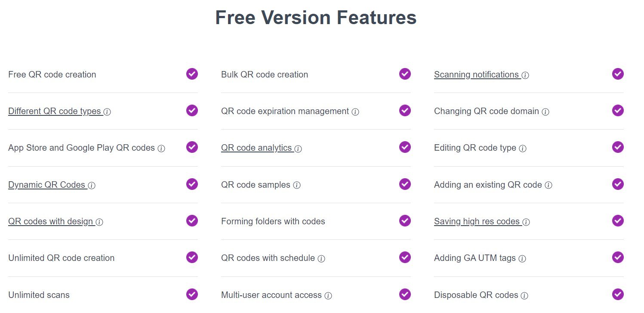Image resolution: width=644 pixels, height=313 pixels.
Task: Click info icon next to QR code samples
Action: [297, 186]
